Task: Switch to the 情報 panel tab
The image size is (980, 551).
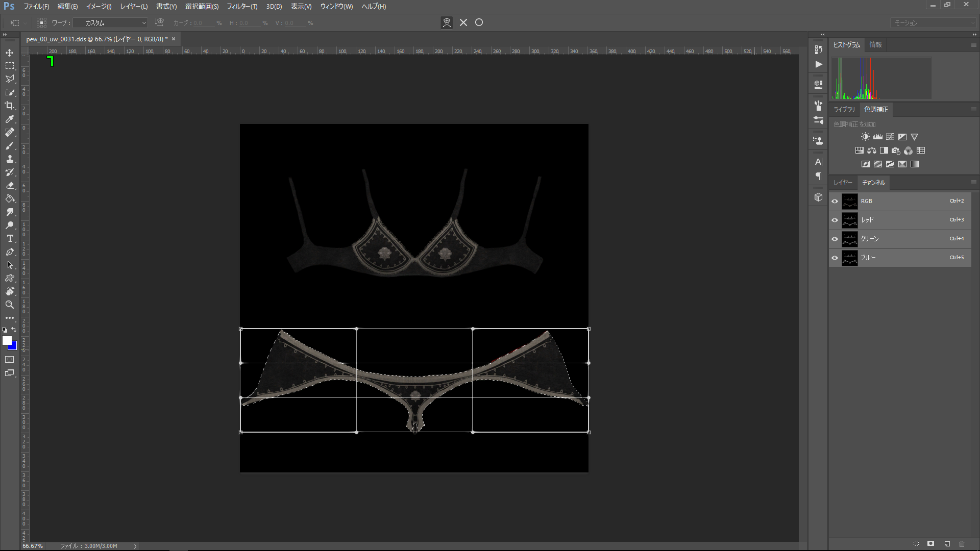Action: (x=875, y=45)
